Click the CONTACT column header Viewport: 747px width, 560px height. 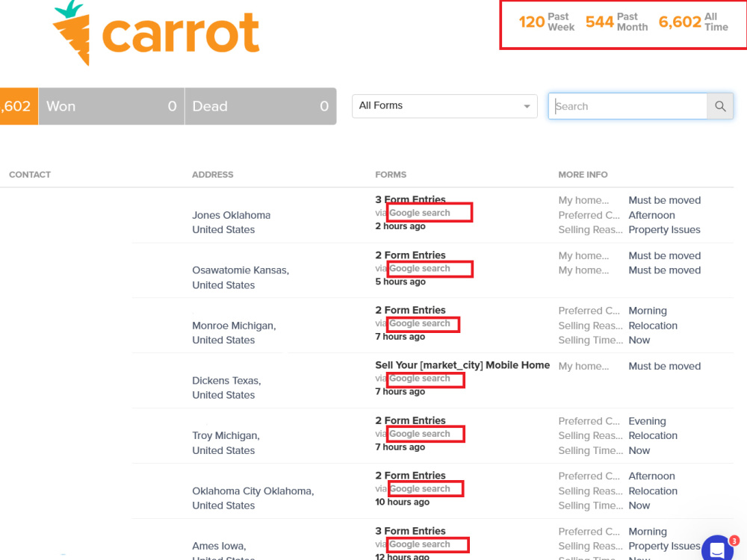pyautogui.click(x=30, y=175)
